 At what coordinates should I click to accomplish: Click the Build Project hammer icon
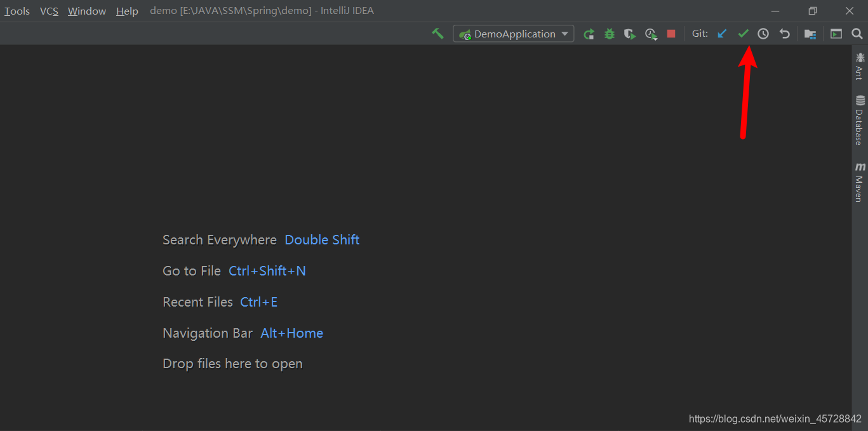pyautogui.click(x=437, y=34)
